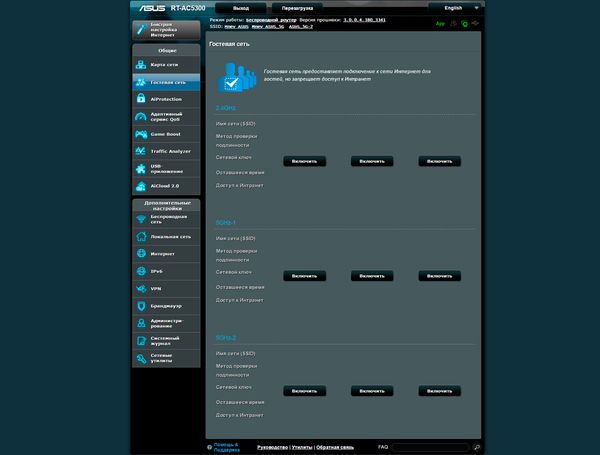Open Game Boost gamepad icon
Screen dimensions: 600x455
141,134
